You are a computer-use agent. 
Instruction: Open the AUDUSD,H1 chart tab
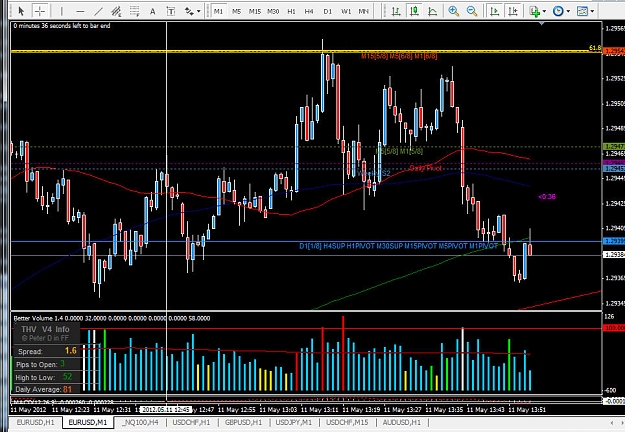(402, 422)
